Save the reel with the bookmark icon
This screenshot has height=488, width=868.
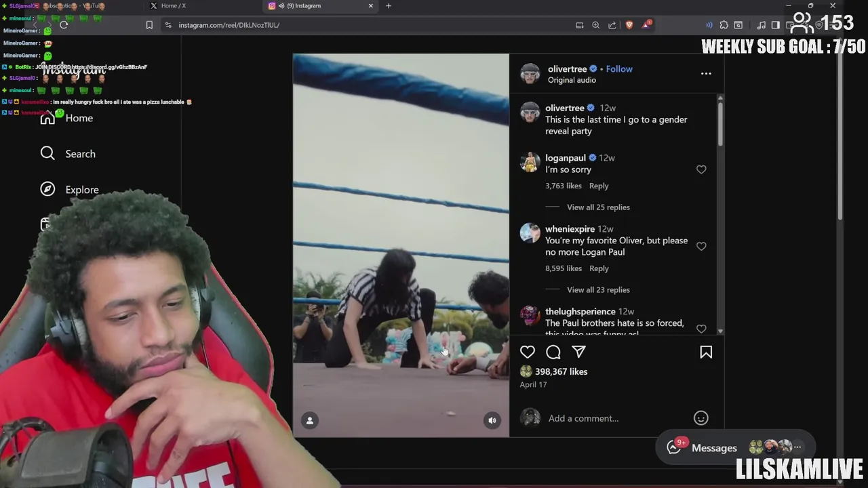click(706, 352)
